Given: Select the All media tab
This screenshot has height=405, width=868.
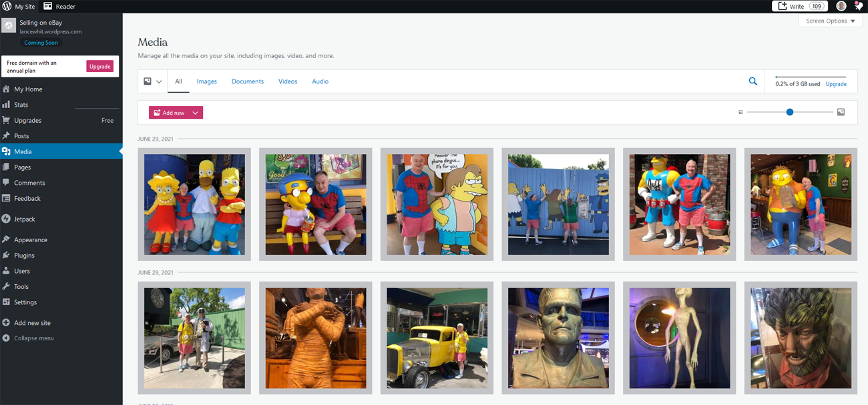Looking at the screenshot, I should (178, 81).
